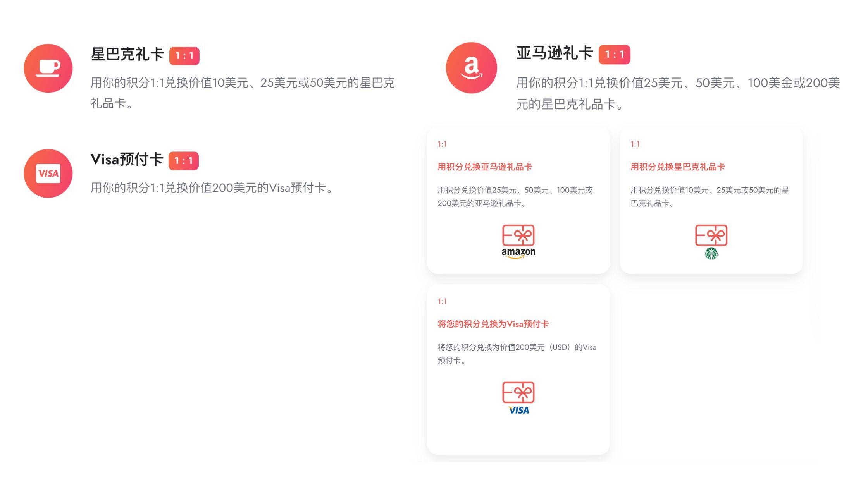The height and width of the screenshot is (488, 868).
Task: Select the Visa预付卡 heading
Action: tap(127, 159)
